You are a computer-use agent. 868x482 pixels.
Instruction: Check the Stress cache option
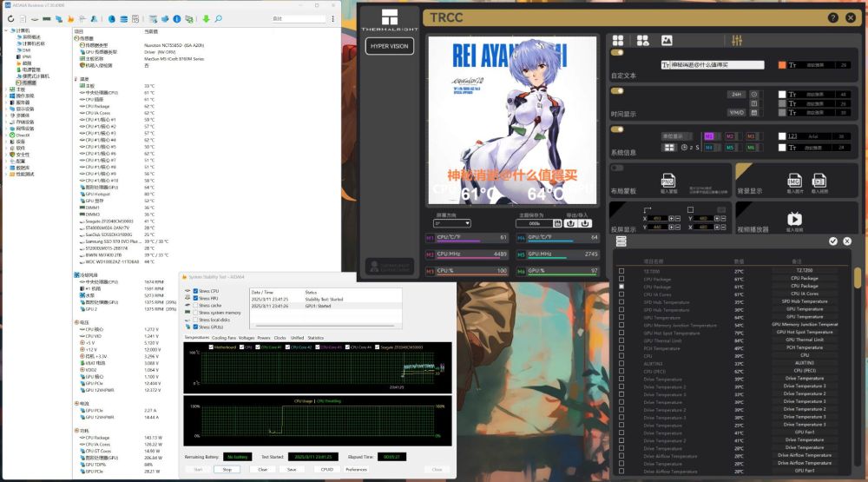pos(195,306)
